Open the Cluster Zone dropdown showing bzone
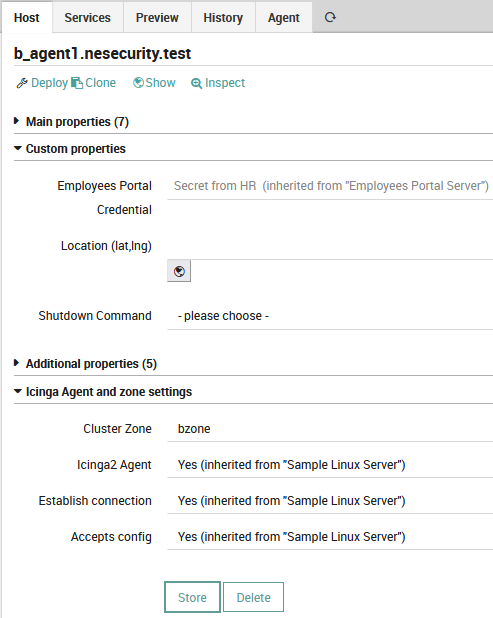Image resolution: width=493 pixels, height=618 pixels. [330, 429]
